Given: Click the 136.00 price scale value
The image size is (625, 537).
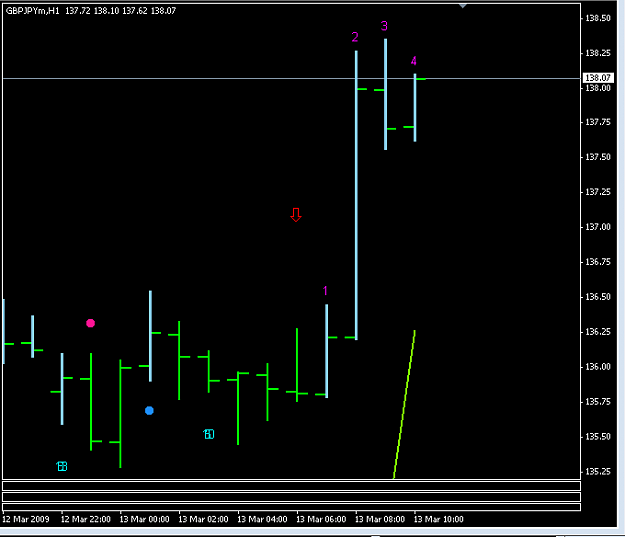Looking at the screenshot, I should pos(597,367).
